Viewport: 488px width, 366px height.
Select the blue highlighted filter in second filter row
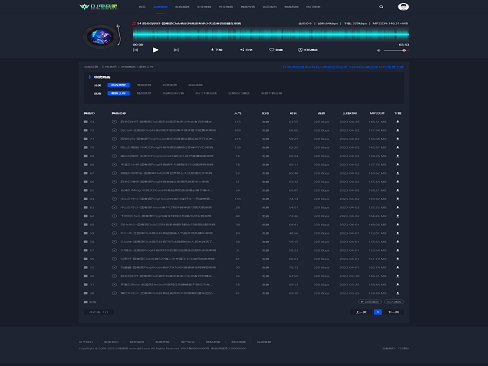click(118, 93)
